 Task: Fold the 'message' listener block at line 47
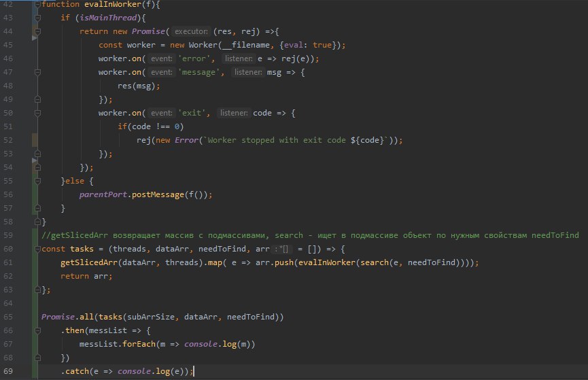point(37,72)
